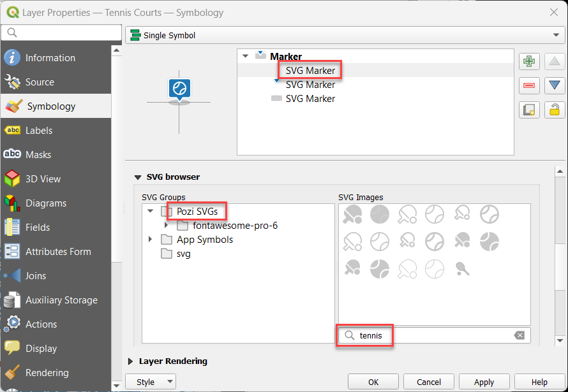Image resolution: width=568 pixels, height=392 pixels.
Task: Click the green add symbol layer button
Action: [528, 61]
